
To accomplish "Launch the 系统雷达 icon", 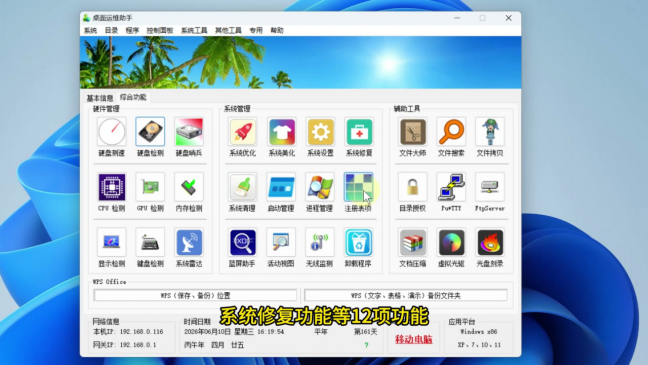I will (189, 242).
